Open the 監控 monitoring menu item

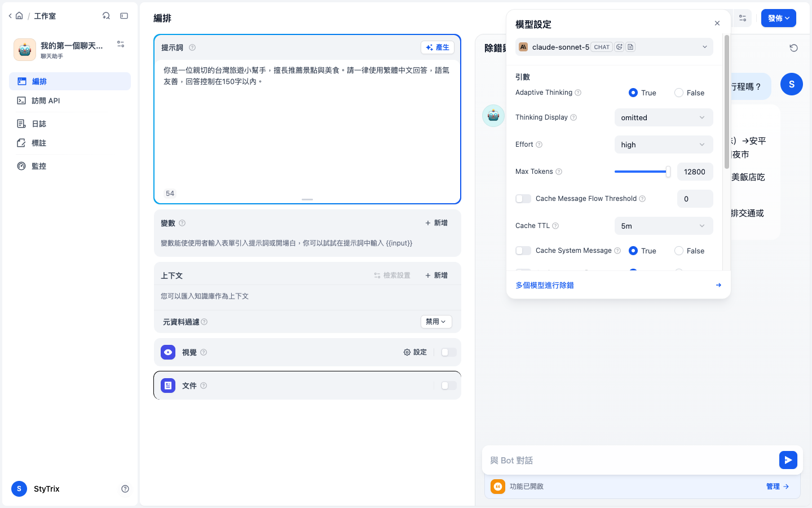coord(70,166)
